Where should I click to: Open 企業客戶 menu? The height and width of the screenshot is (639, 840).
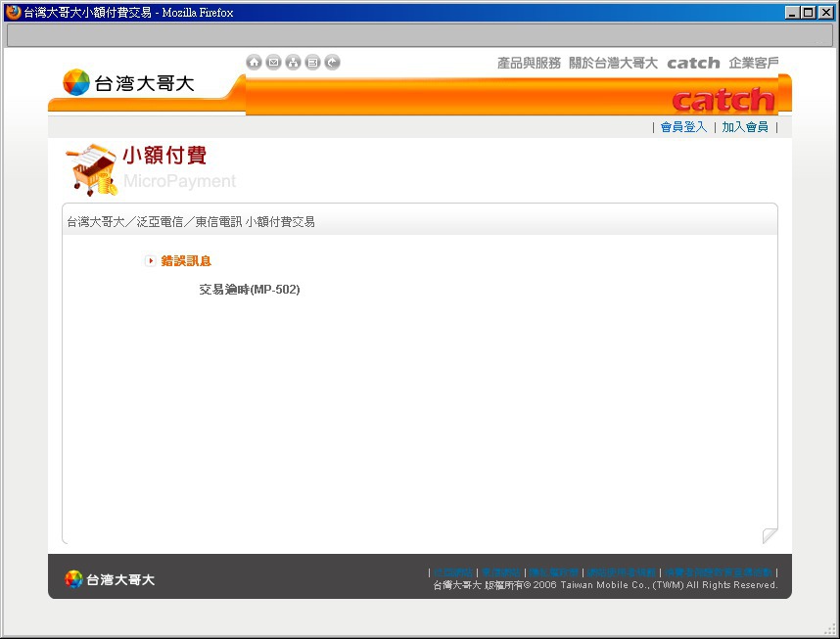tap(753, 63)
